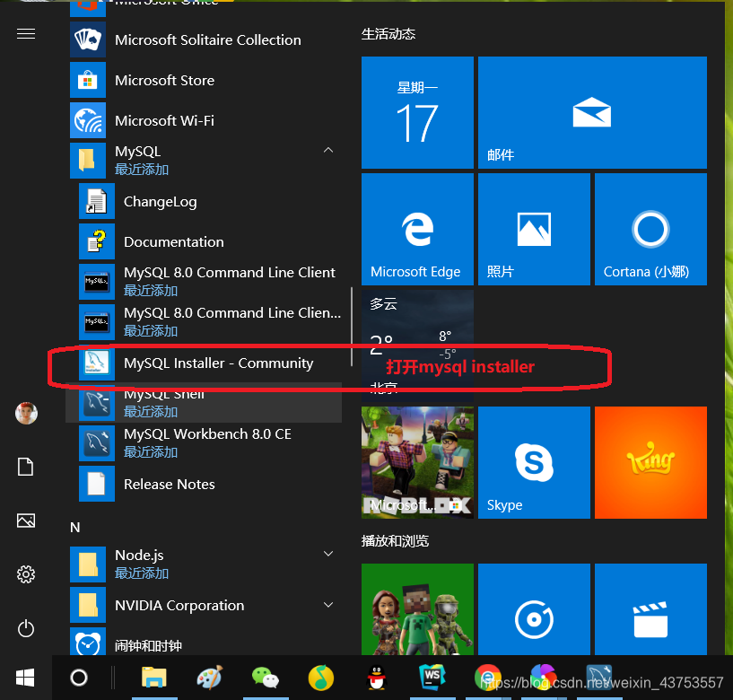The width and height of the screenshot is (733, 700).
Task: Collapse the MySQL folder chevron
Action: pos(328,150)
